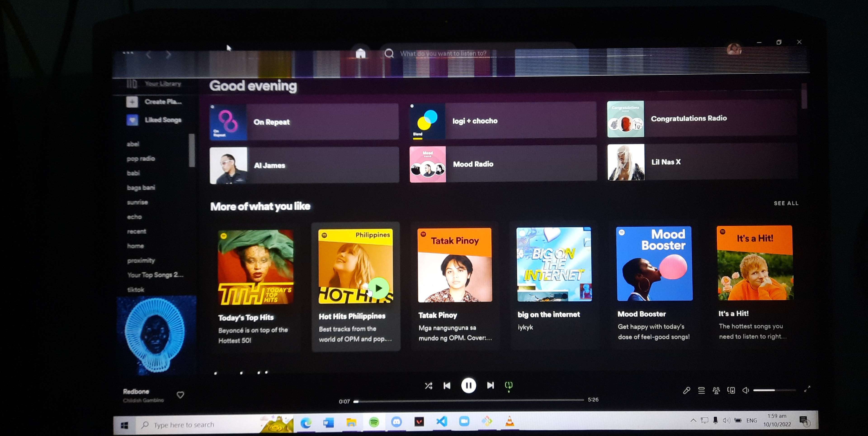
Task: Open the 'abel' playlist
Action: pos(133,144)
